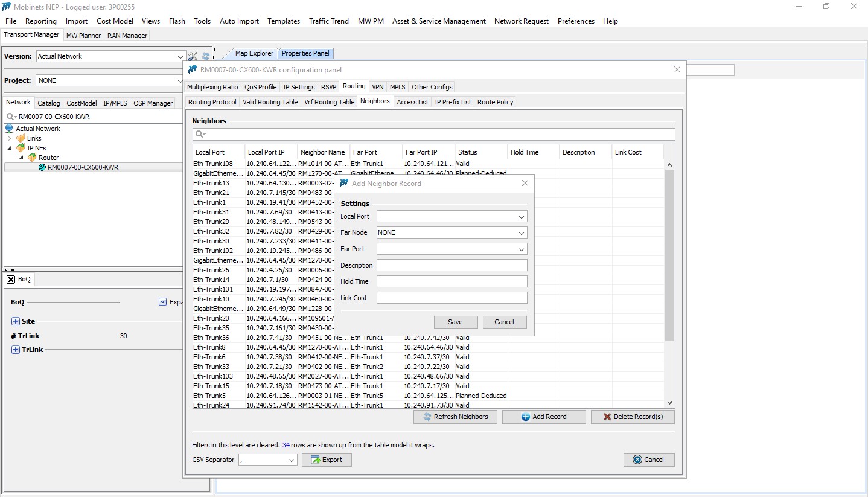Click the Export button
The image size is (868, 497).
(327, 460)
